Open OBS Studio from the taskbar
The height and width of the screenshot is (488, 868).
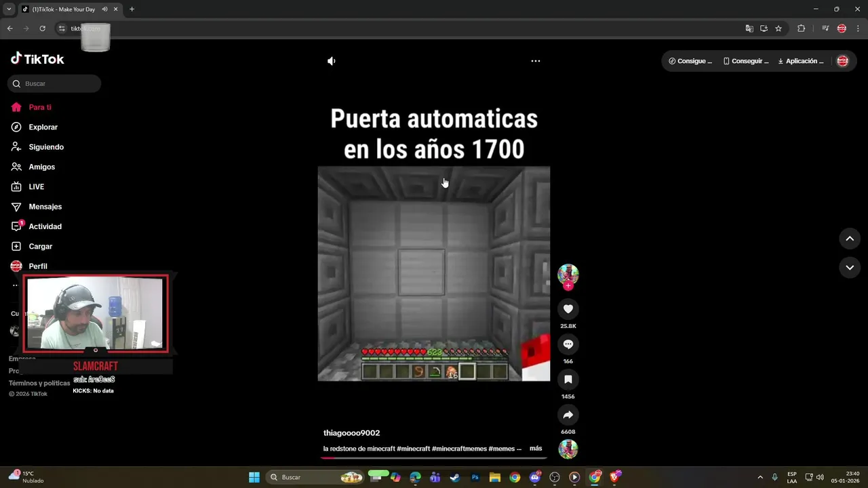(555, 477)
